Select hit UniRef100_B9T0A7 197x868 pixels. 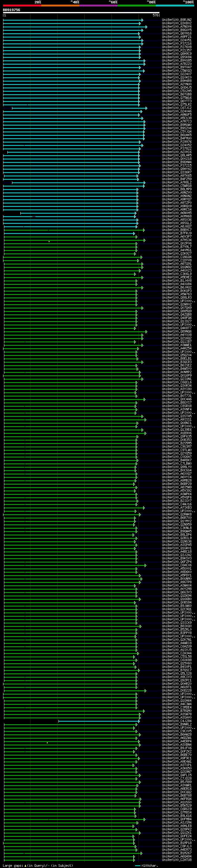tap(177, 67)
